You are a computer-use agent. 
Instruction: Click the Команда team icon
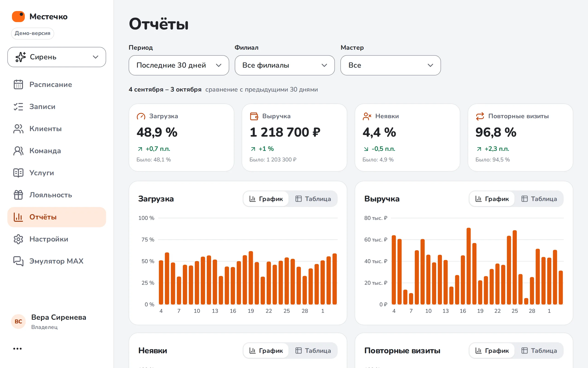point(18,151)
